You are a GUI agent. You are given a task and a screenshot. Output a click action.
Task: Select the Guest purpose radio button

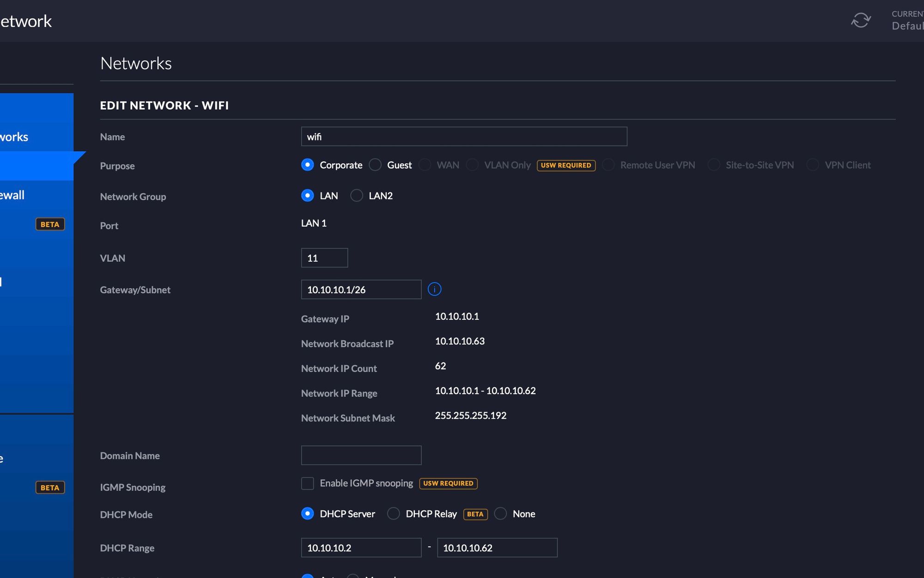[375, 165]
